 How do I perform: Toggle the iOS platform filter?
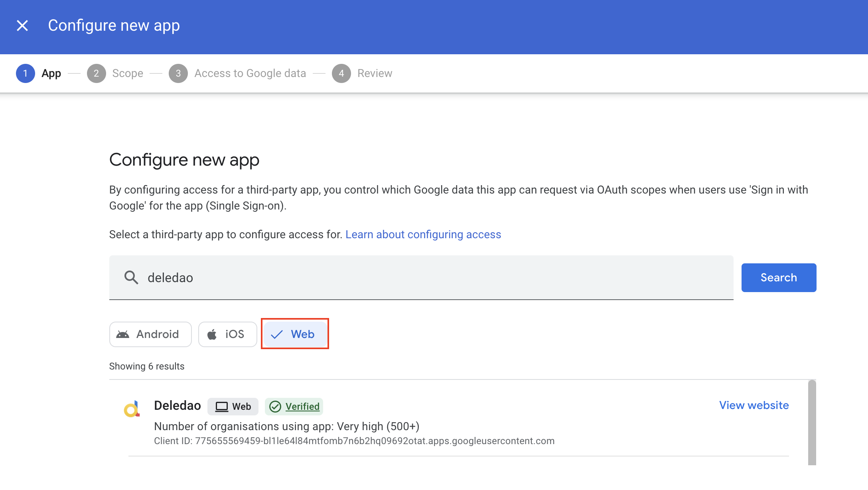227,334
